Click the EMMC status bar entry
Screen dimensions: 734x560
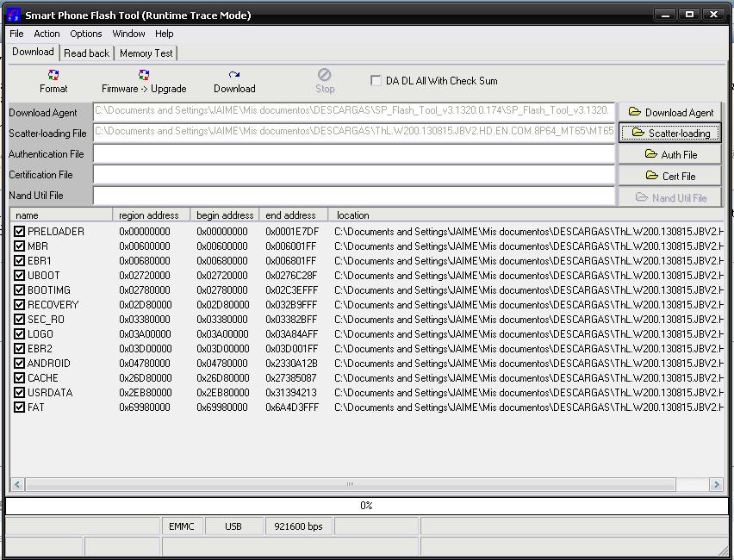[x=182, y=526]
